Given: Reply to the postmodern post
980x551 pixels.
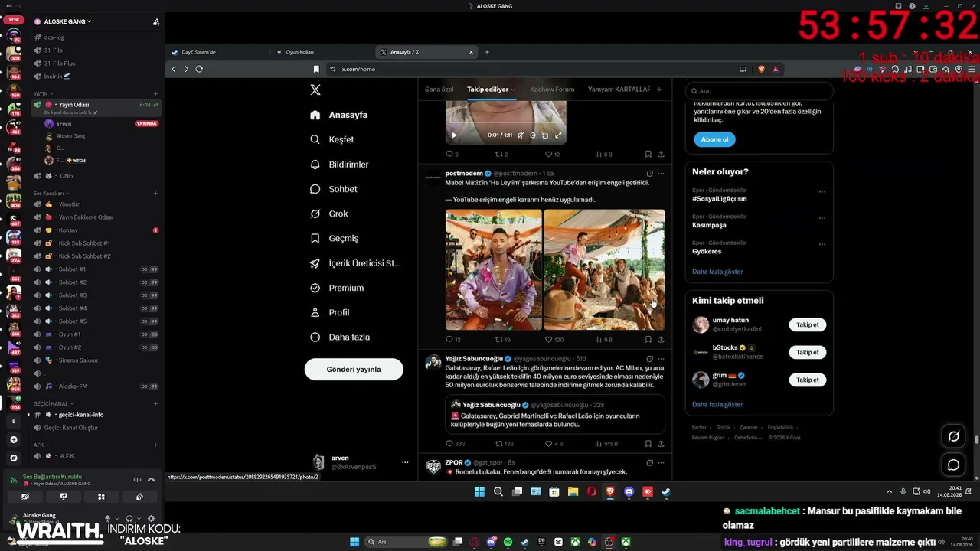Looking at the screenshot, I should point(449,339).
